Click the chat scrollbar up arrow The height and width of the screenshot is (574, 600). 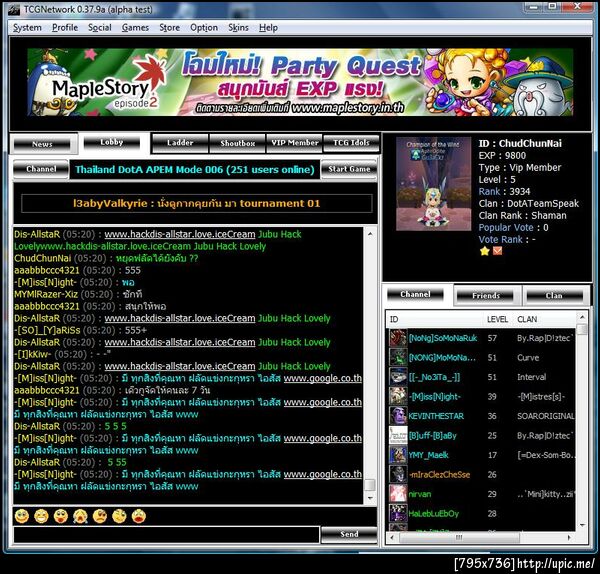370,233
